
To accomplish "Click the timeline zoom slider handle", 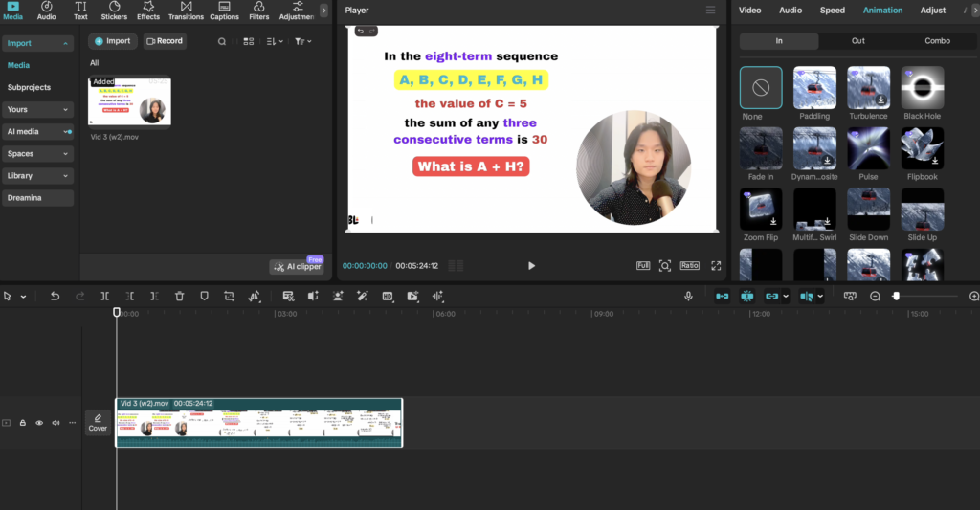I will pos(896,297).
